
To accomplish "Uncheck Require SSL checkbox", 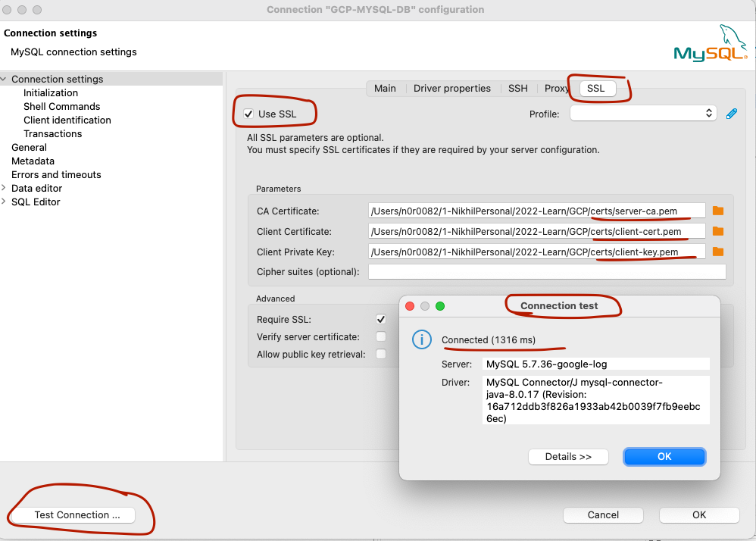I will click(x=381, y=319).
